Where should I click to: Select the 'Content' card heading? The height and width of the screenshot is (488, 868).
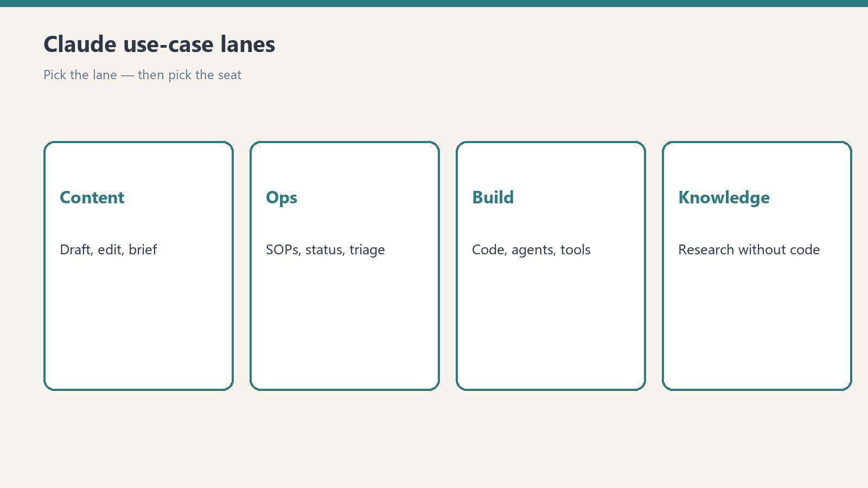92,197
